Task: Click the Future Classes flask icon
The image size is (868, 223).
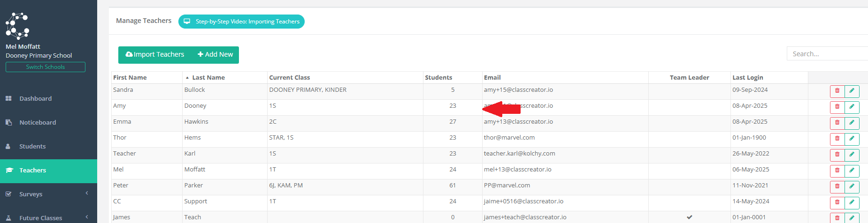Action: pyautogui.click(x=8, y=218)
